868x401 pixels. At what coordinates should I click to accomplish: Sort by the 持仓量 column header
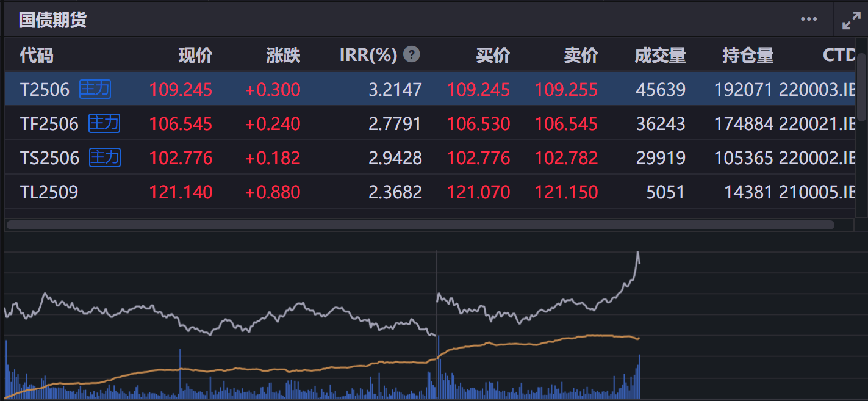click(x=747, y=54)
